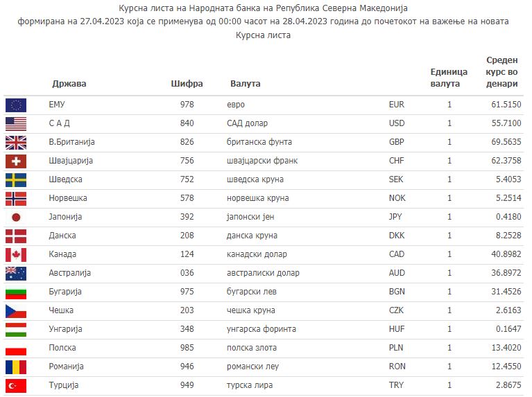
Task: Click the Switzerland flag icon
Action: tap(15, 161)
